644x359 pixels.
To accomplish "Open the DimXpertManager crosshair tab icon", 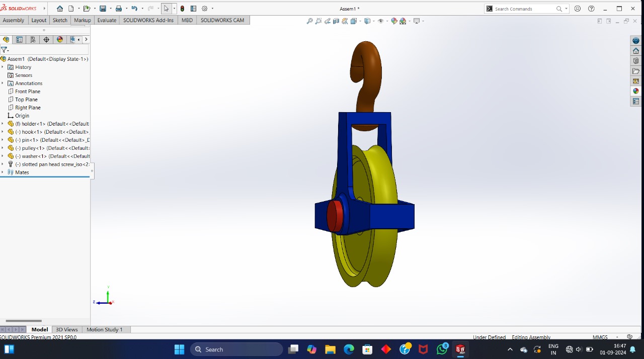I will click(x=46, y=39).
